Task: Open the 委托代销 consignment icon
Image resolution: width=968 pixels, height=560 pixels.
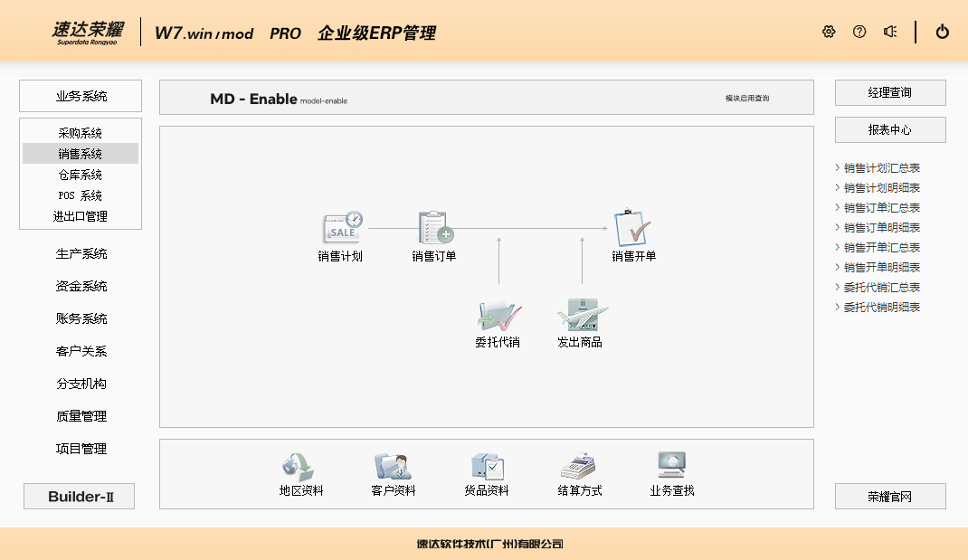Action: pos(498,316)
